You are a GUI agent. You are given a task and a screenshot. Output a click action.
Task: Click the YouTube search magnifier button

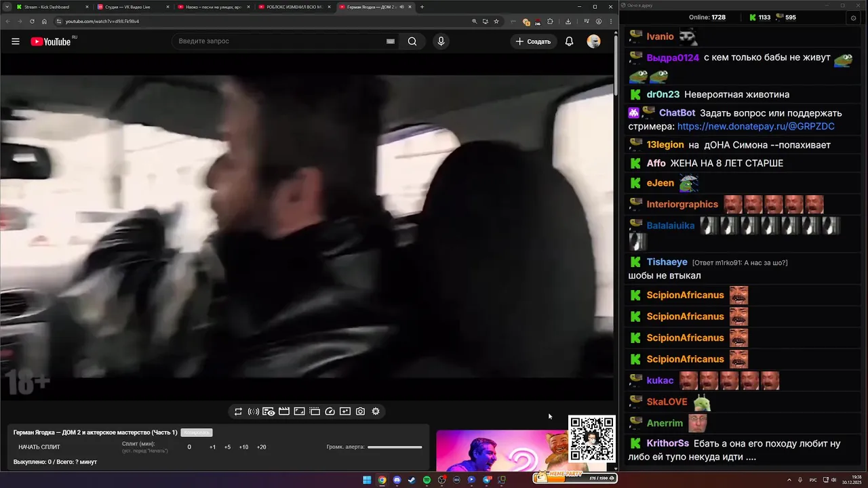(x=412, y=41)
